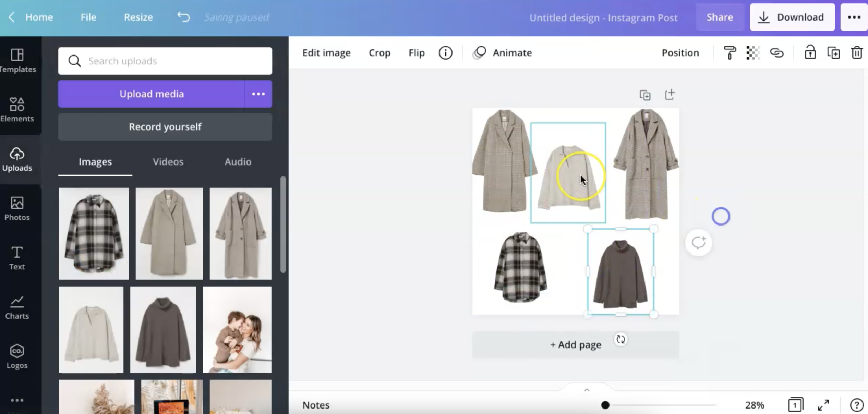The height and width of the screenshot is (414, 868).
Task: Lock the selected element
Action: click(810, 53)
